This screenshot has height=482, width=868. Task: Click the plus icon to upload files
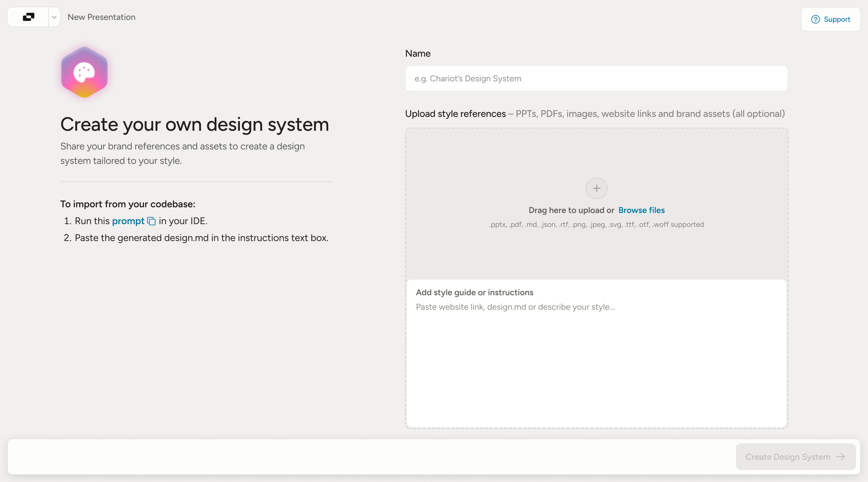pos(596,188)
